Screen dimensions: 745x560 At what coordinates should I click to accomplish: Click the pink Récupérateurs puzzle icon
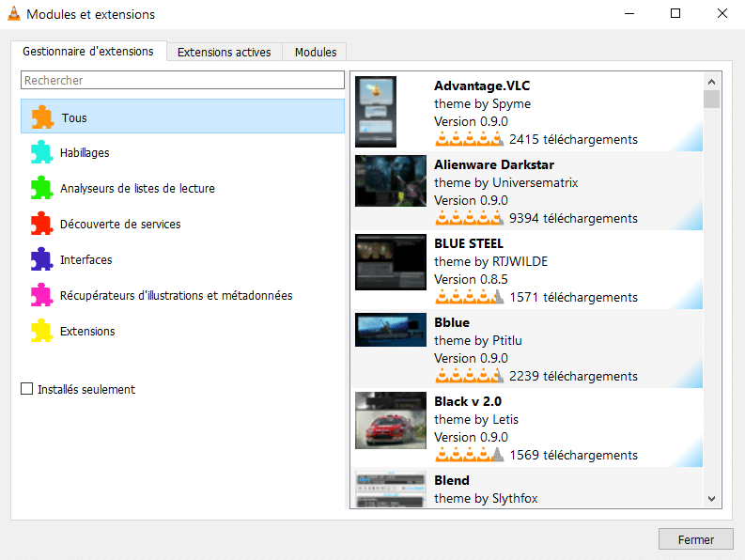pyautogui.click(x=42, y=295)
